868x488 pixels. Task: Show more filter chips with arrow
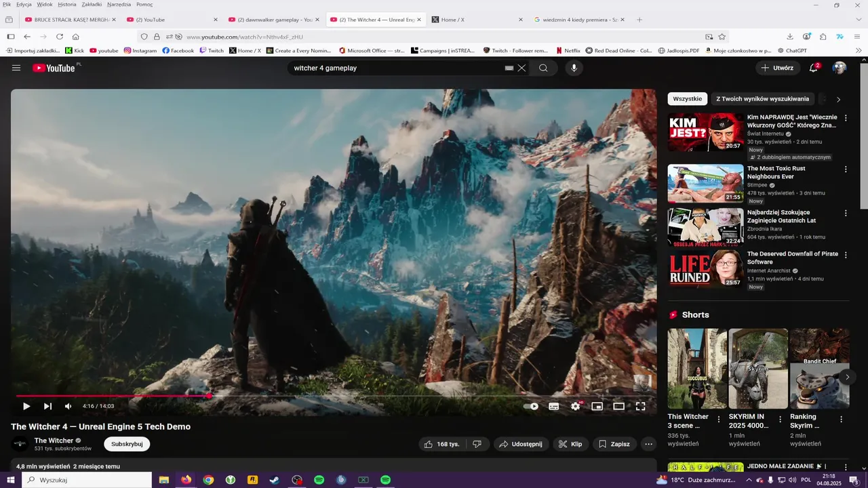pos(838,99)
